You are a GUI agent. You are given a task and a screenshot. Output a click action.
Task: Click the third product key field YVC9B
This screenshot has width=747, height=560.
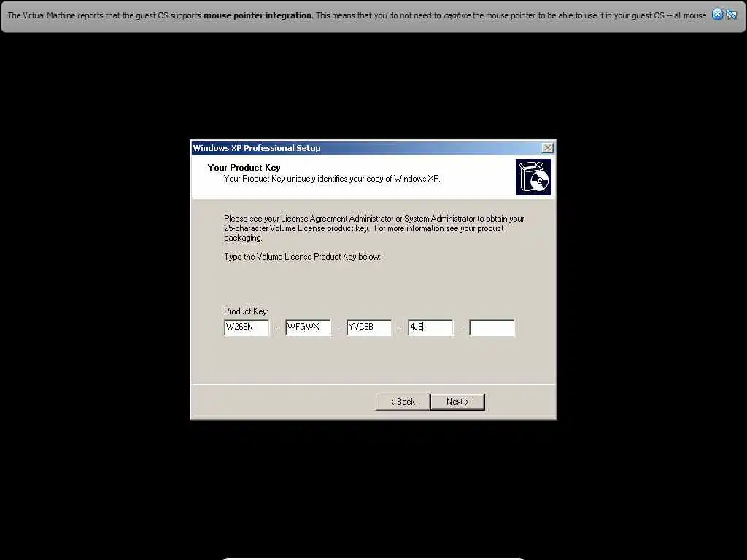click(x=369, y=327)
